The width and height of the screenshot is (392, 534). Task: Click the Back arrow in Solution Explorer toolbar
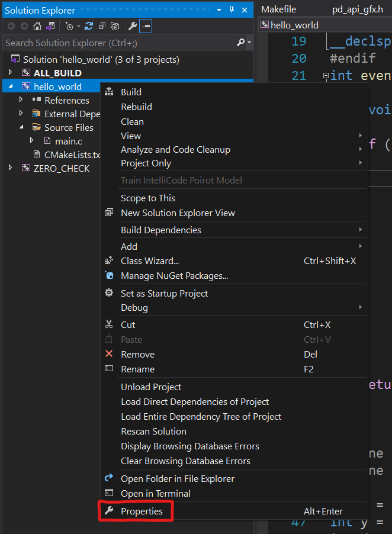coord(11,26)
